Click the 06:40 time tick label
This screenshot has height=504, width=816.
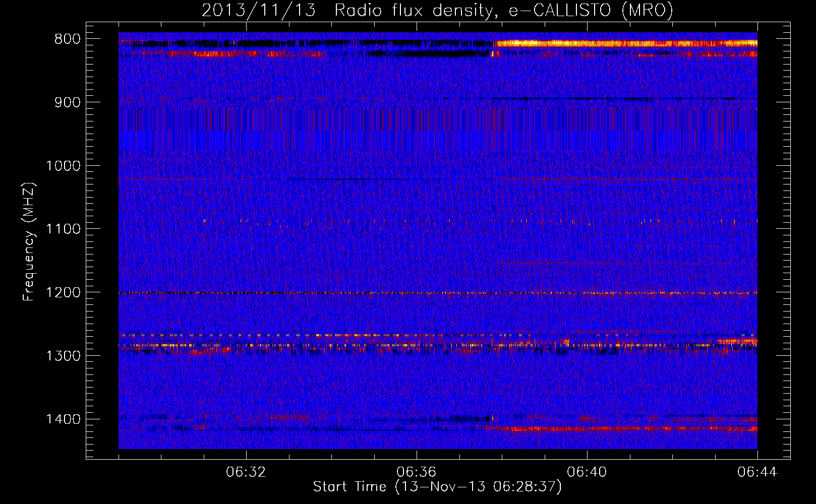click(x=587, y=472)
